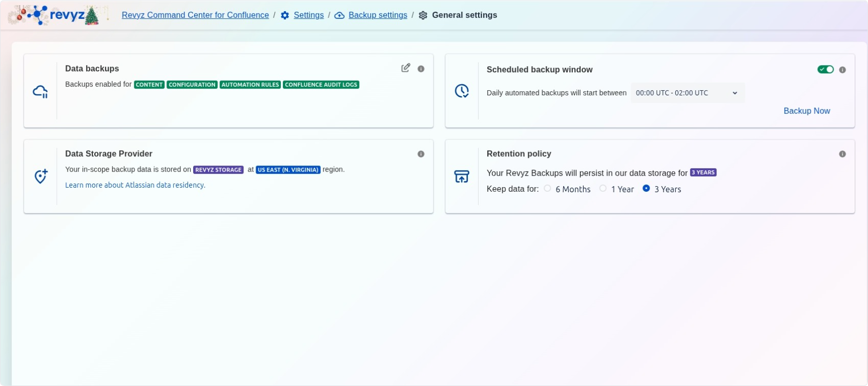Open Backup settings breadcrumb link
The height and width of the screenshot is (386, 868).
coord(378,15)
